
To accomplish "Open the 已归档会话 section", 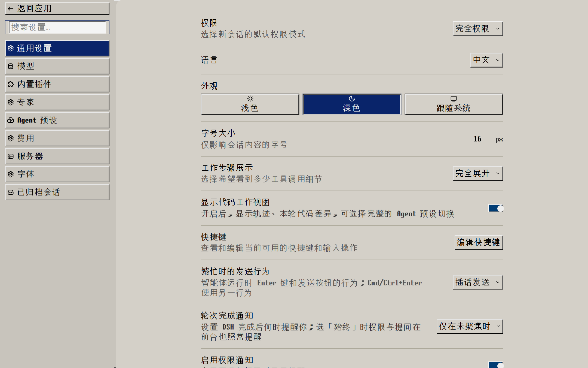I will click(x=57, y=192).
